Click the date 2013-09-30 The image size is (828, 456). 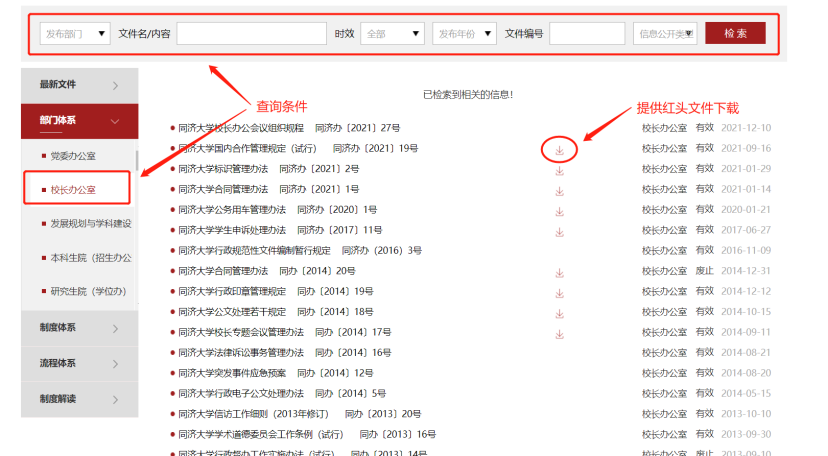[746, 434]
